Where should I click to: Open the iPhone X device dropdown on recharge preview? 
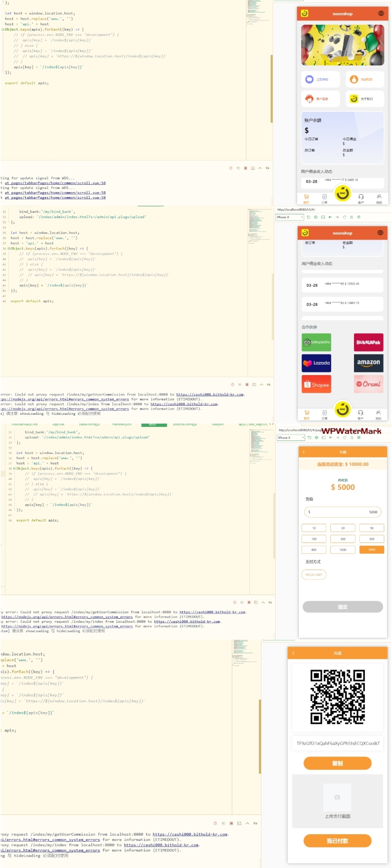tap(290, 438)
